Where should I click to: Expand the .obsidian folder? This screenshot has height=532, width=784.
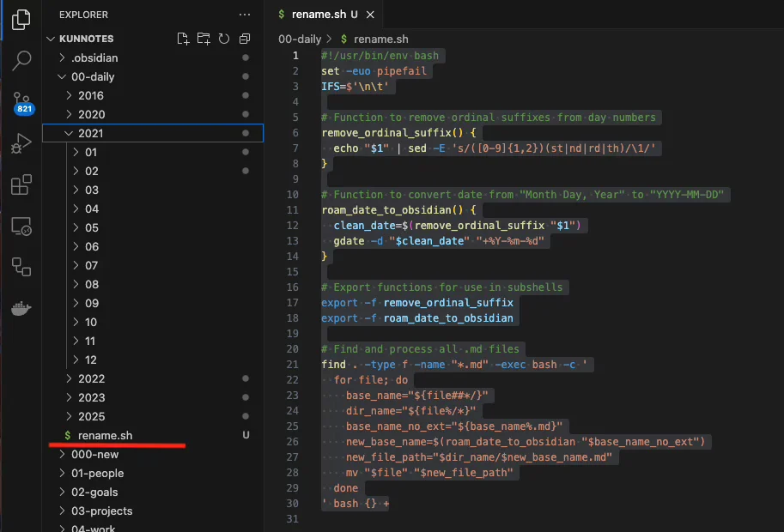coord(94,57)
